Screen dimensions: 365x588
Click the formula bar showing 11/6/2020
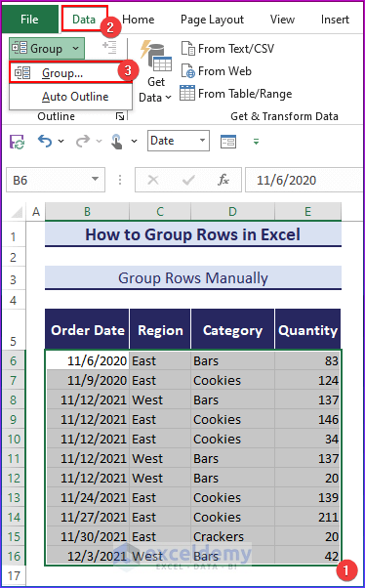click(304, 181)
